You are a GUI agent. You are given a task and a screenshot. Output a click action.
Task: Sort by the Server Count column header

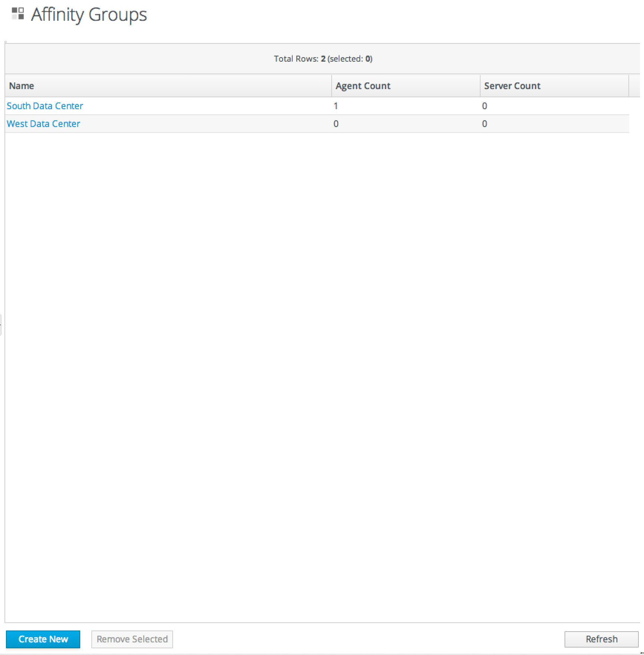point(554,86)
